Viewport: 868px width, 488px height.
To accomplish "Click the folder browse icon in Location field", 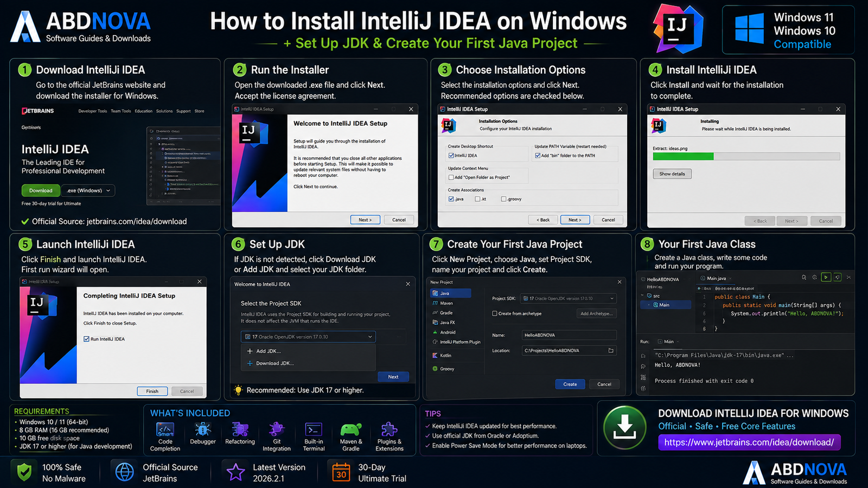I will [x=611, y=350].
